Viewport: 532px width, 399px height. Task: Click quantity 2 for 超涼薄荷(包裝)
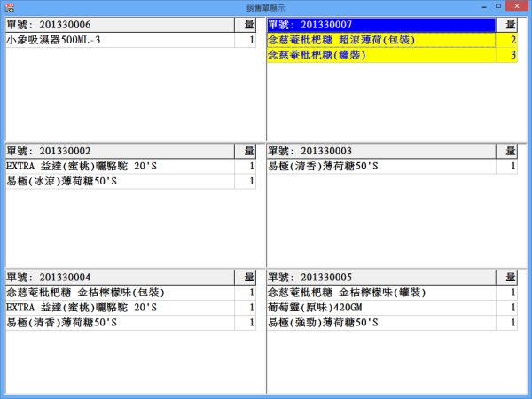pyautogui.click(x=506, y=40)
